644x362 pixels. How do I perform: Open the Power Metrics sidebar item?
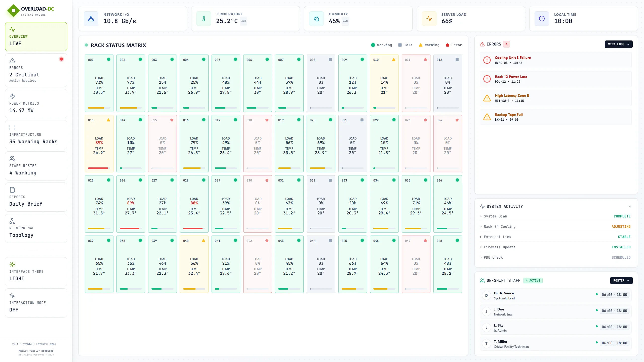tap(36, 104)
